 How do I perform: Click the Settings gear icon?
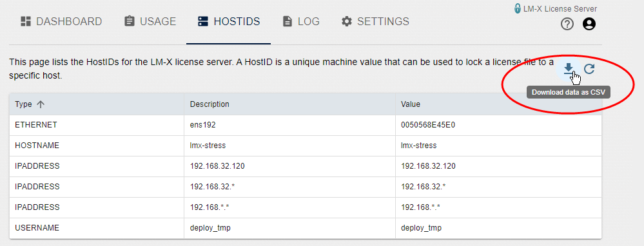point(347,21)
